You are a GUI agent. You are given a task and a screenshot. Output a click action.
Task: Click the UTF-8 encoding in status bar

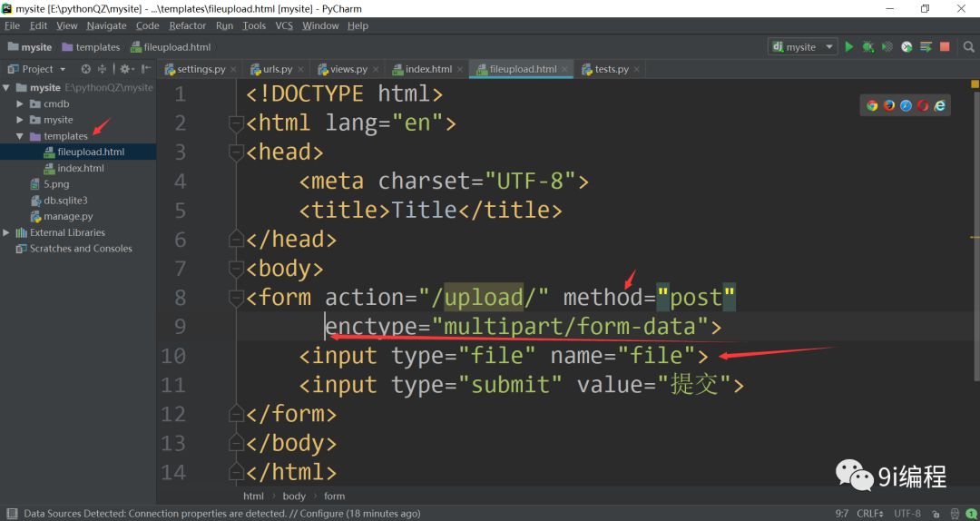907,514
